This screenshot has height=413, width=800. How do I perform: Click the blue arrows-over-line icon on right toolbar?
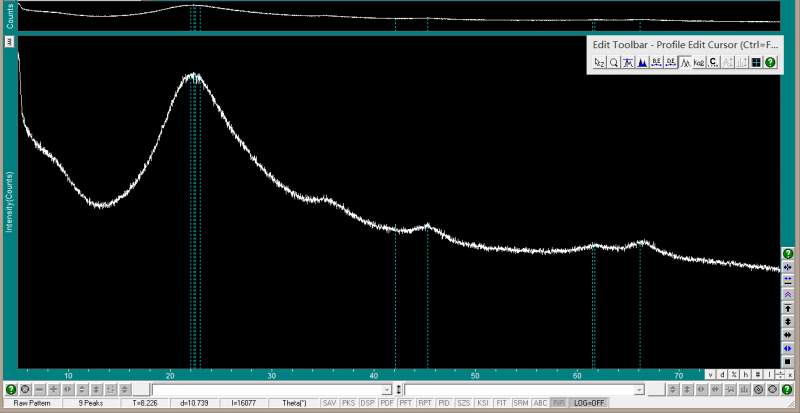pyautogui.click(x=788, y=281)
